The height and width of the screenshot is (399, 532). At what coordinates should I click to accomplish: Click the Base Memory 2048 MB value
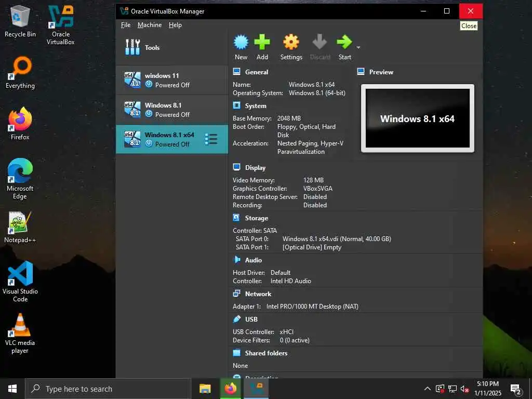tap(289, 118)
